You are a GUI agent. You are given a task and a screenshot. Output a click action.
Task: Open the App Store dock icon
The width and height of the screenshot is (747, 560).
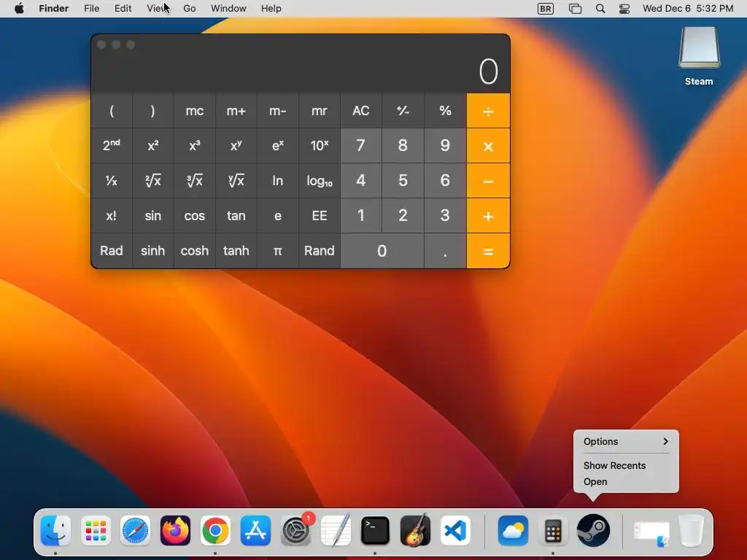point(255,531)
